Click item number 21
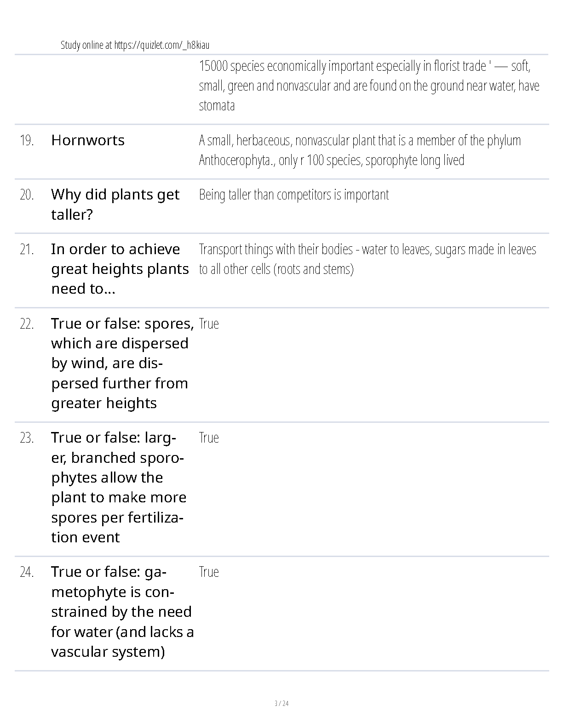Image resolution: width=563 pixels, height=728 pixels. [27, 250]
